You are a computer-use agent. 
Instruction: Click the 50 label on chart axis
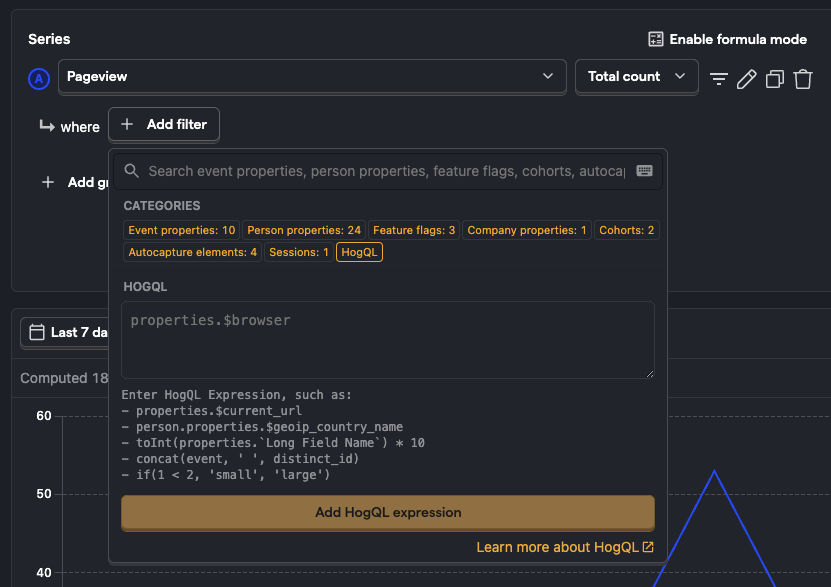point(44,494)
